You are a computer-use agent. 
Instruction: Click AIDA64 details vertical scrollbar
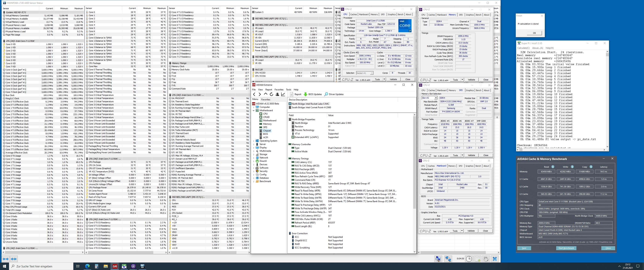[414, 184]
